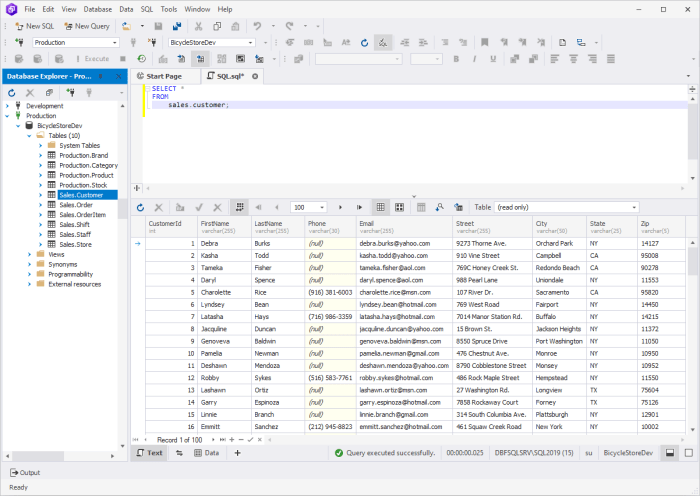
Task: Click the Stop execution square icon
Action: [x=123, y=58]
